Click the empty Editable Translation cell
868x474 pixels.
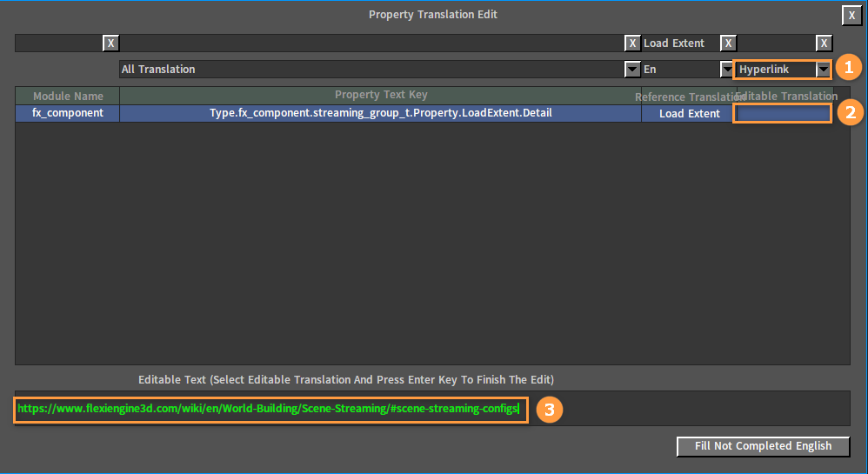point(782,113)
